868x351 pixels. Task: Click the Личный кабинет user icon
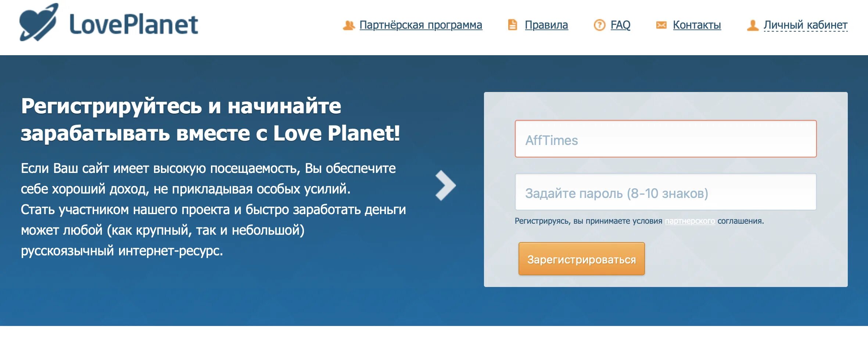pyautogui.click(x=753, y=25)
